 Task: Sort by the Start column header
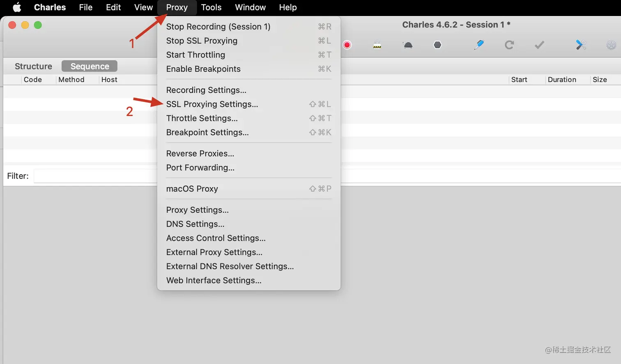point(519,80)
